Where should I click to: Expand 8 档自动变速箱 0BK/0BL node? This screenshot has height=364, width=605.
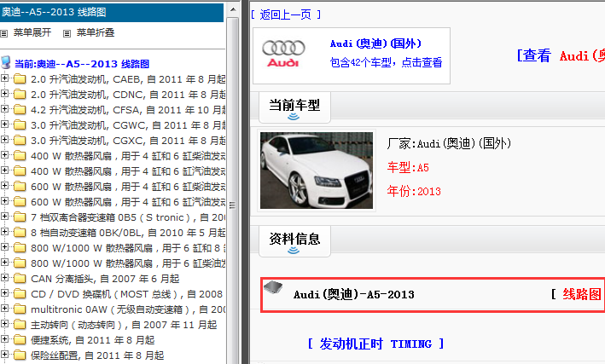pos(4,232)
